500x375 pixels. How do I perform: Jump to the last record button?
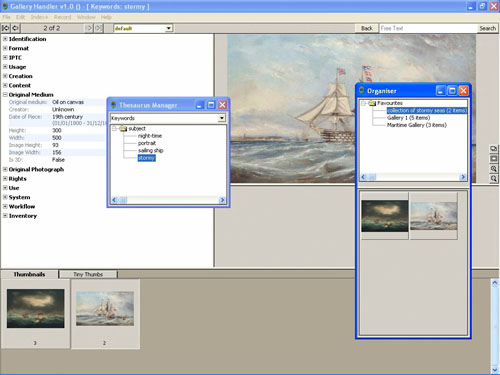click(98, 28)
